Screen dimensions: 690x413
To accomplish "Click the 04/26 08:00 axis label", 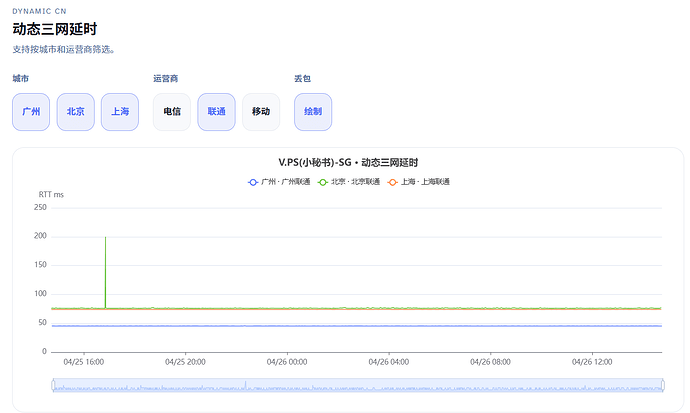I will pyautogui.click(x=490, y=362).
